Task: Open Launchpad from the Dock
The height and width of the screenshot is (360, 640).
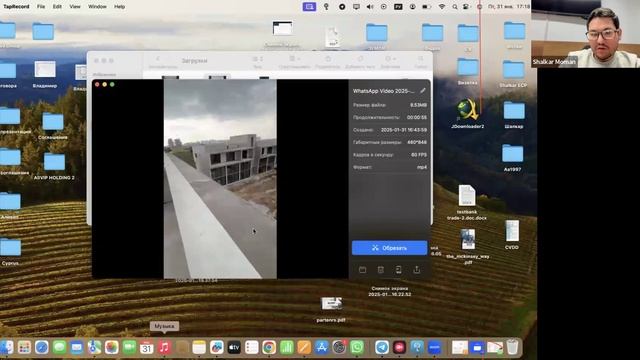Action: pos(24,347)
